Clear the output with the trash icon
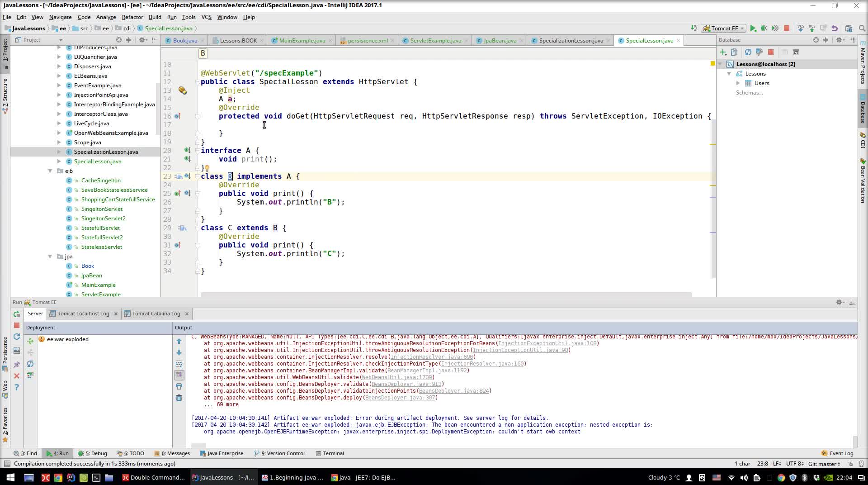This screenshot has height=485, width=868. pos(179,398)
